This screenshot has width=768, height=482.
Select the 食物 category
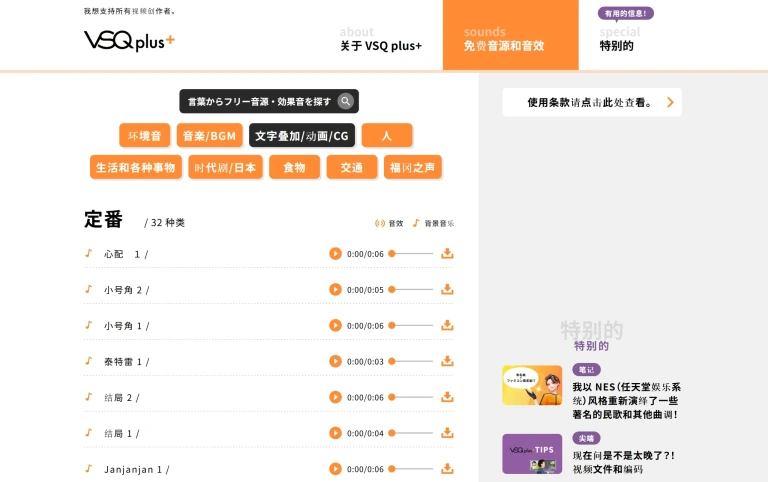tap(294, 168)
